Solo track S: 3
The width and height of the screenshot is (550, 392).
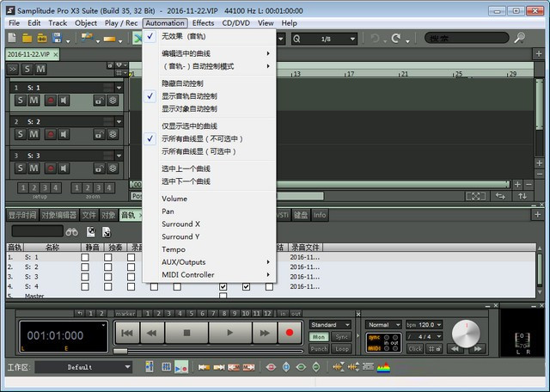click(x=21, y=168)
